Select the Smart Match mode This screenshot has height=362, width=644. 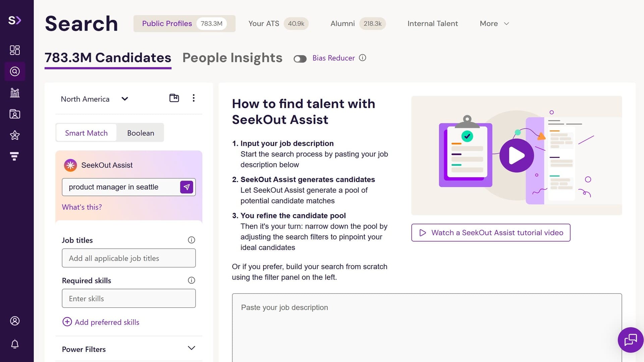86,133
